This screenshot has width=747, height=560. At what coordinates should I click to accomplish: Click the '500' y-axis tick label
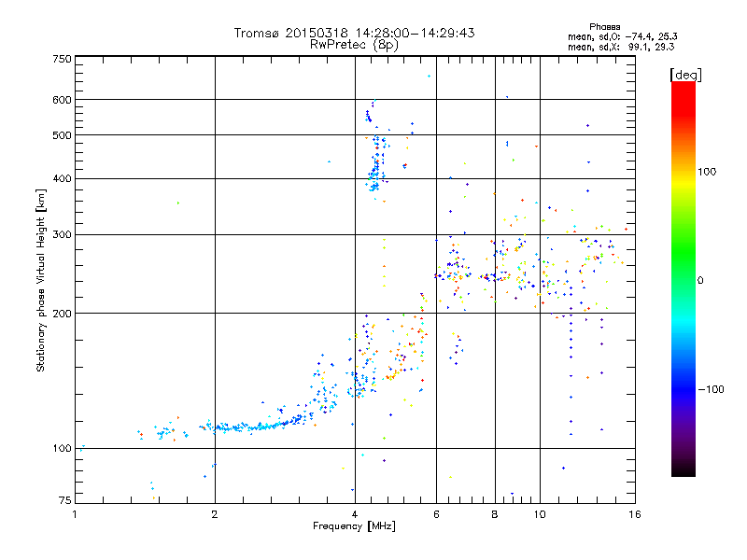coord(63,135)
